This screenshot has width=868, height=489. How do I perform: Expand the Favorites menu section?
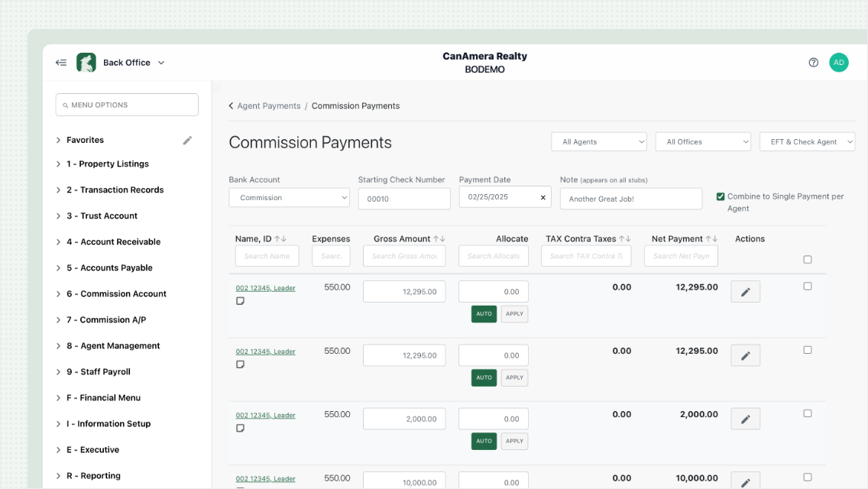(58, 140)
